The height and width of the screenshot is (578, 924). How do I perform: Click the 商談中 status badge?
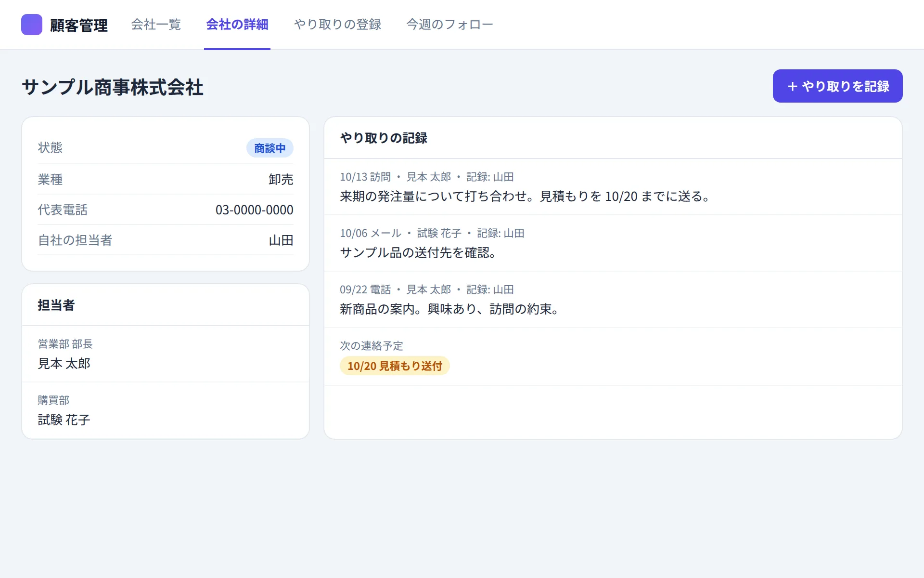tap(270, 148)
